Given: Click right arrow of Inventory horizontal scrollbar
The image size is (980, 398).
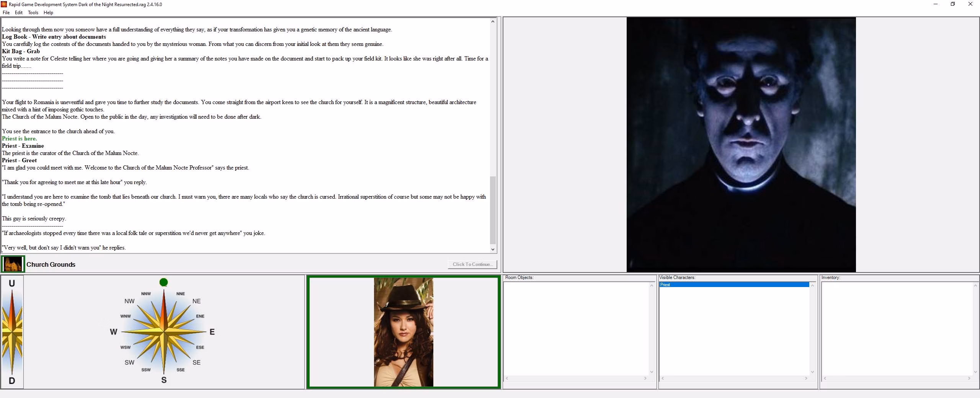Looking at the screenshot, I should [x=969, y=378].
